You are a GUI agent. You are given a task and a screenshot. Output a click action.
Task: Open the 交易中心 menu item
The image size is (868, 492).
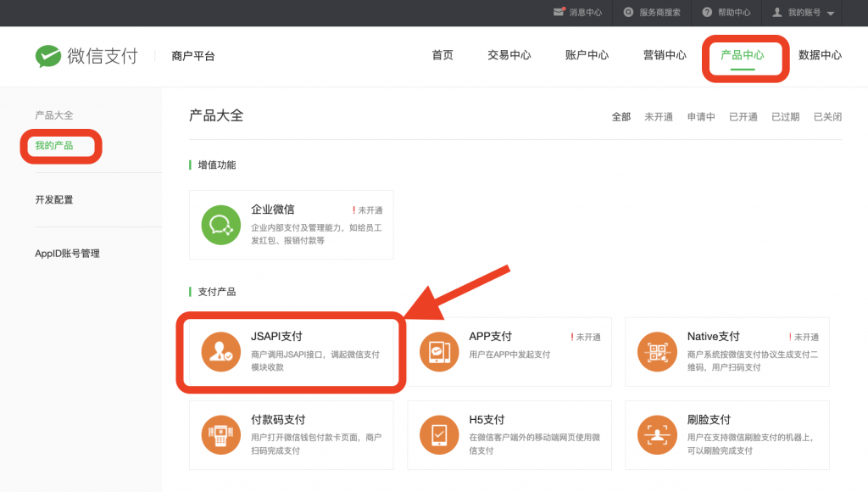click(509, 54)
